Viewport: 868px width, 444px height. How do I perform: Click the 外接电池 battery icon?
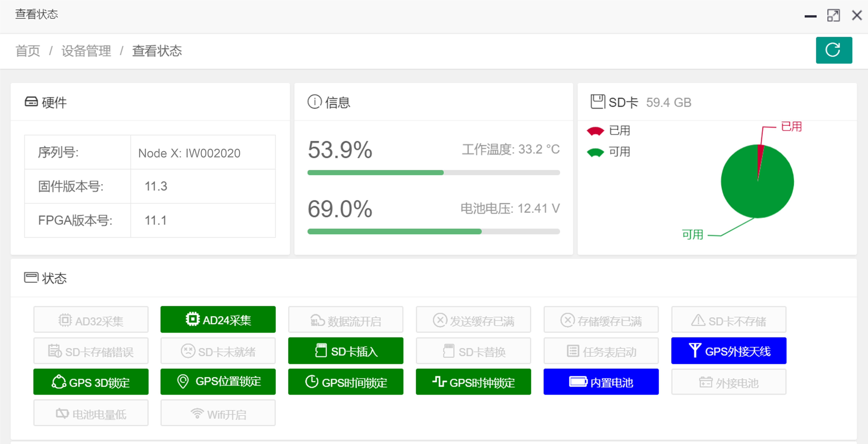pyautogui.click(x=706, y=382)
